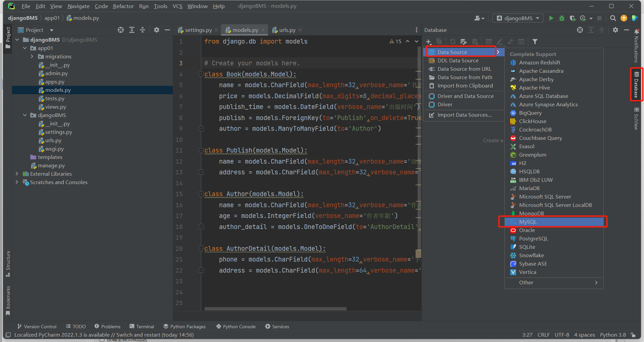
Task: Click the Run button in toolbar
Action: (x=551, y=18)
